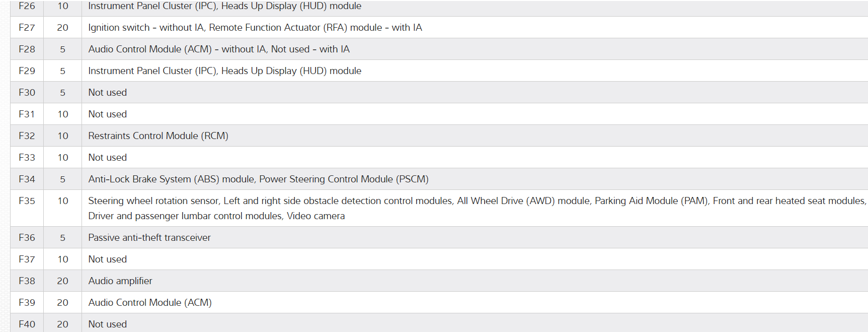This screenshot has width=868, height=332.
Task: Click the Audio amplifier description
Action: pyautogui.click(x=120, y=281)
